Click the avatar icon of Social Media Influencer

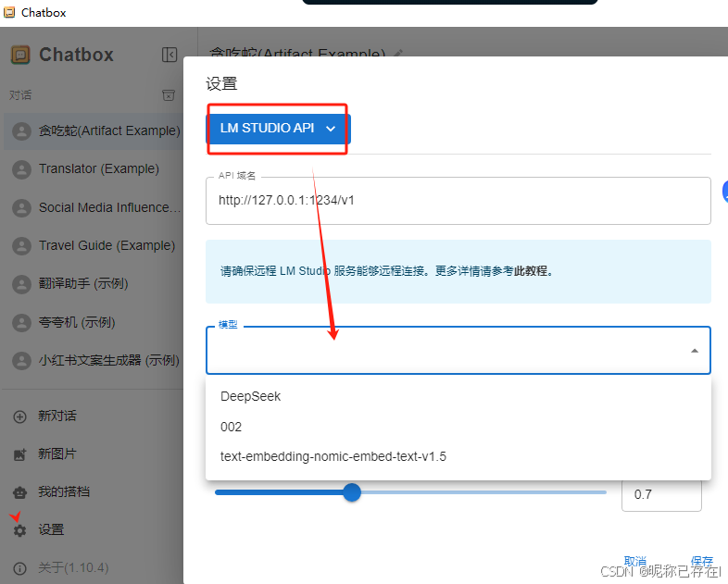point(21,207)
